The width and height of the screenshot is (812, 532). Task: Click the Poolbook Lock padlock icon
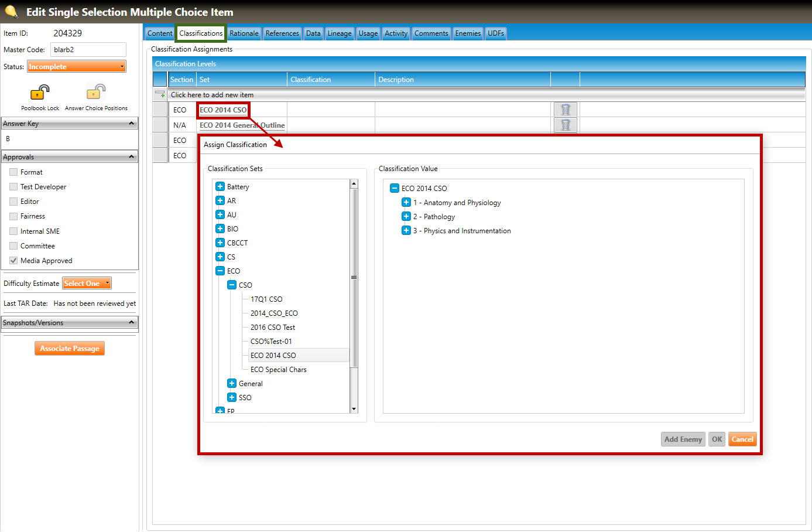coord(40,93)
